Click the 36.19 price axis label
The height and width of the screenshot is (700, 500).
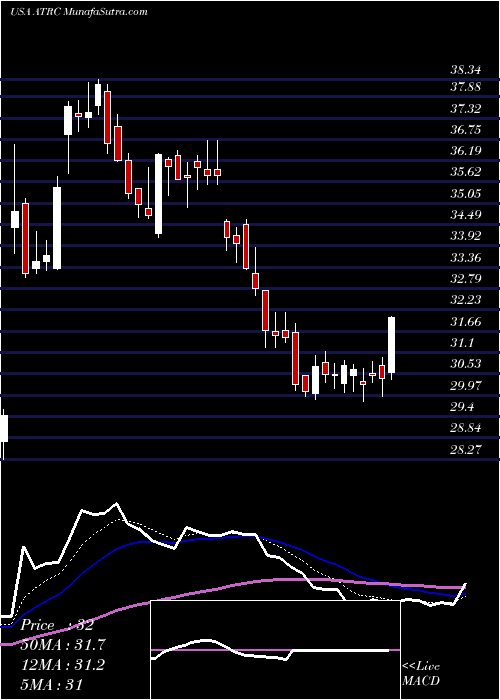[x=466, y=150]
